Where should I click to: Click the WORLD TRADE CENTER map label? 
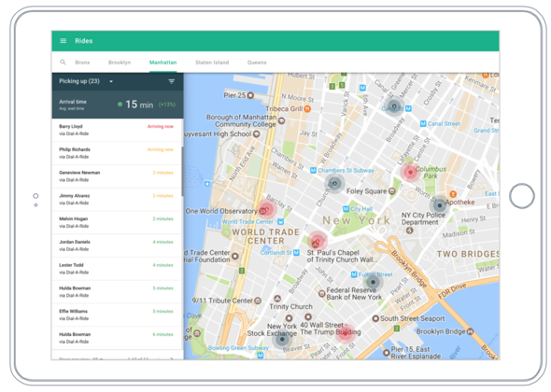pyautogui.click(x=266, y=236)
